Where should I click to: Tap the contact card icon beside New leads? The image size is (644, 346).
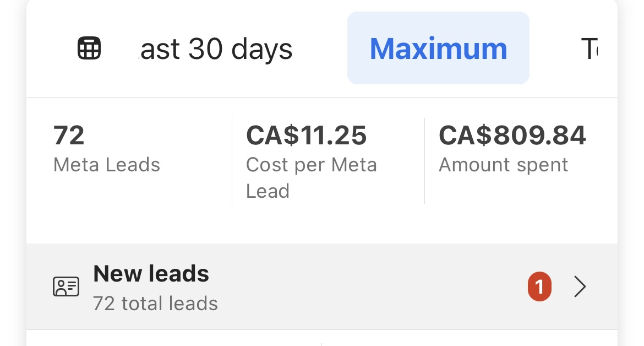(x=66, y=286)
